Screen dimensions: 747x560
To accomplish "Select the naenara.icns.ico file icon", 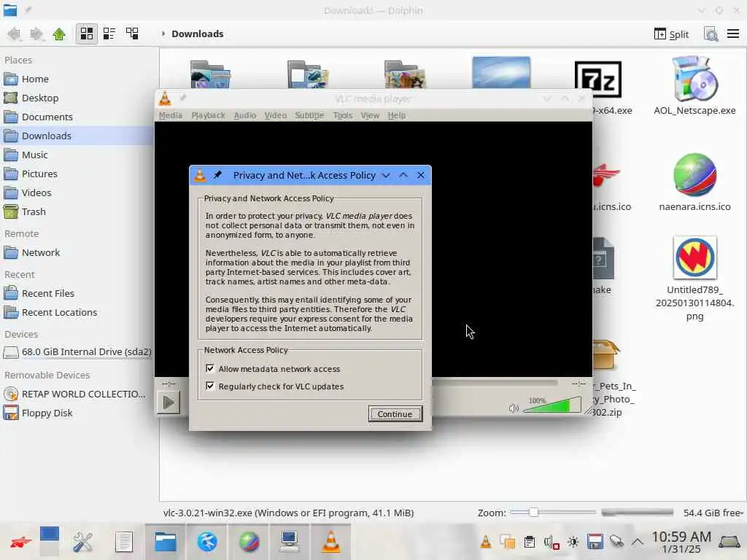I will (694, 175).
